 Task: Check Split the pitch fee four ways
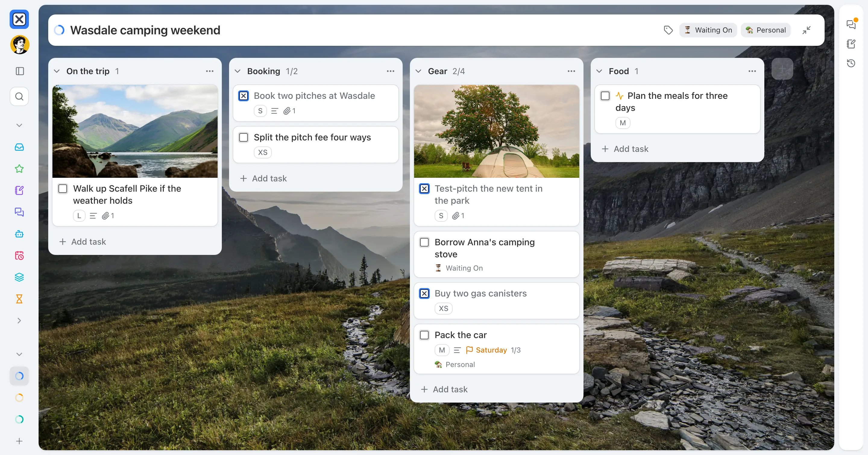click(244, 137)
